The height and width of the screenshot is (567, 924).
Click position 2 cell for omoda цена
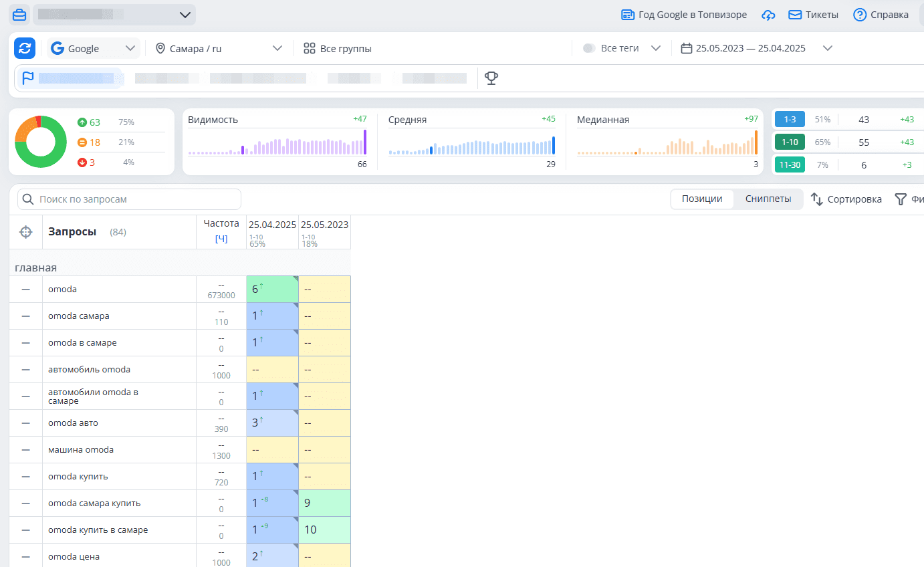point(272,556)
